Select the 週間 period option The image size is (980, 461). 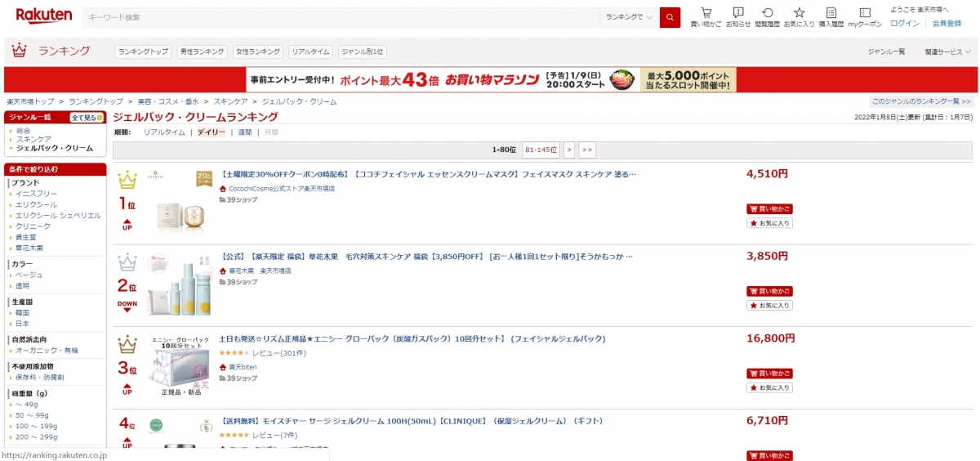(x=245, y=132)
